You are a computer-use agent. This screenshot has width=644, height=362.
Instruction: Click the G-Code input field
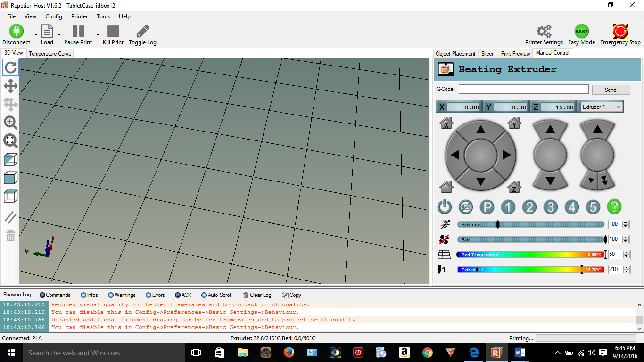523,89
